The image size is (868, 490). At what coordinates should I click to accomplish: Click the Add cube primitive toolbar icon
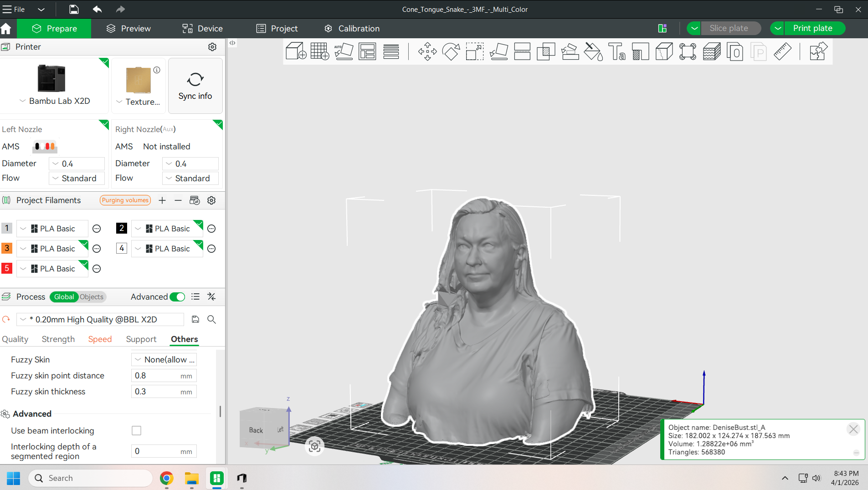point(295,51)
